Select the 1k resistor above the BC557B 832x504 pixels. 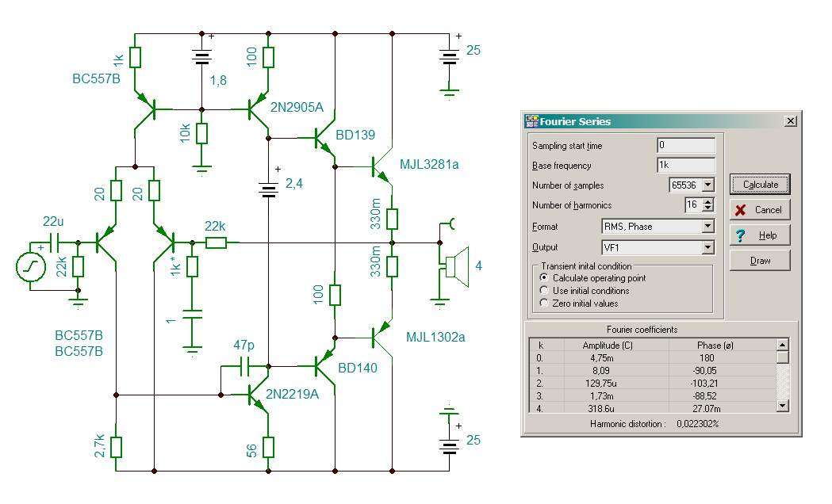click(136, 57)
